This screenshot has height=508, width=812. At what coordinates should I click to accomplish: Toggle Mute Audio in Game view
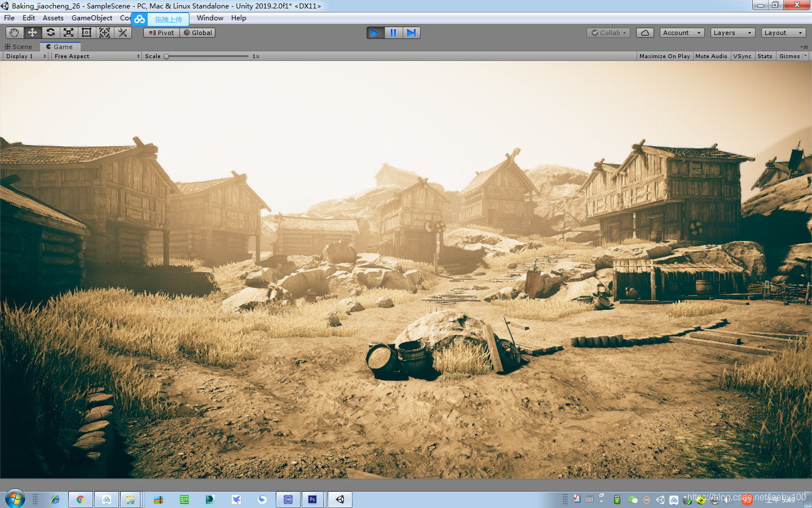pyautogui.click(x=711, y=56)
